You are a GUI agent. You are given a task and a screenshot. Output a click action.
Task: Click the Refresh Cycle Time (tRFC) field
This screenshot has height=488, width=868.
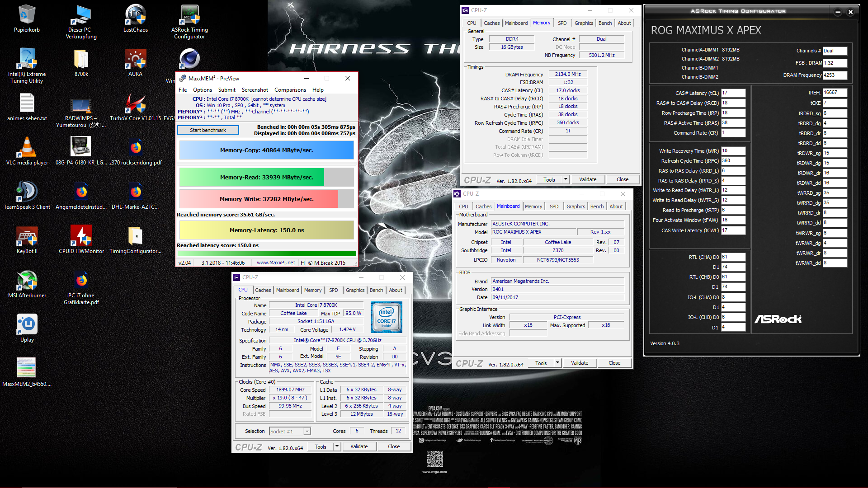(x=733, y=161)
